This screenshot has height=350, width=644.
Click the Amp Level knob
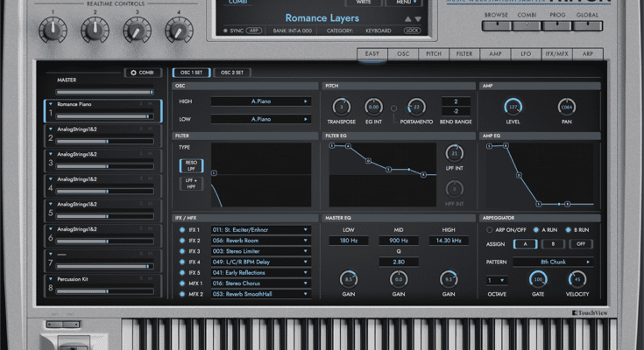513,107
